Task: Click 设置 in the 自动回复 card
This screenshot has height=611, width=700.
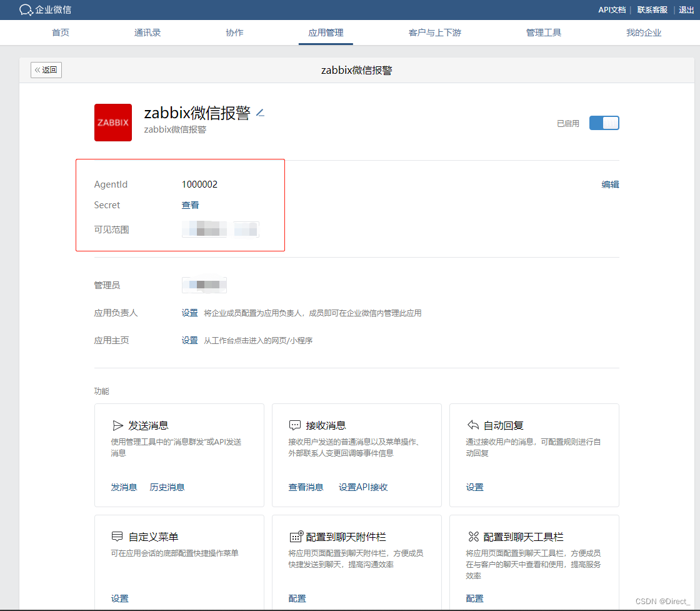Action: (474, 487)
